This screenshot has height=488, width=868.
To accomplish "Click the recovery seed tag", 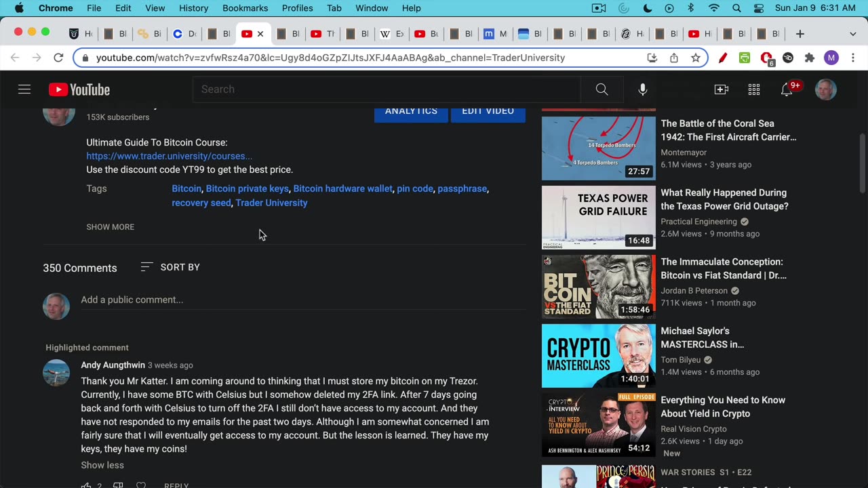I will (x=201, y=203).
